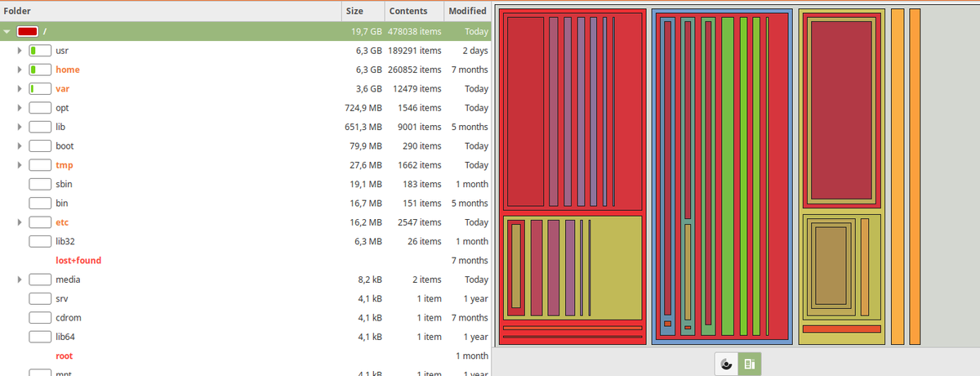Screen dimensions: 980x376
Task: Select the treemap chart view button
Action: click(x=750, y=365)
